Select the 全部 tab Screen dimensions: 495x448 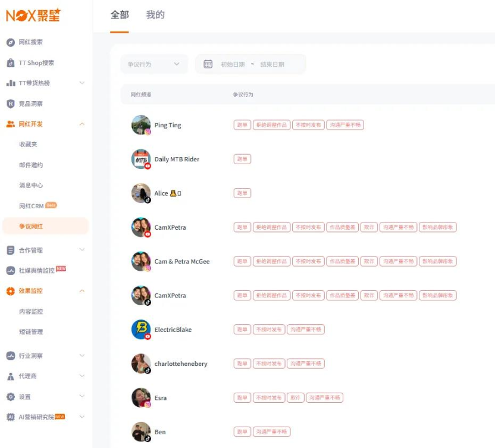[120, 15]
